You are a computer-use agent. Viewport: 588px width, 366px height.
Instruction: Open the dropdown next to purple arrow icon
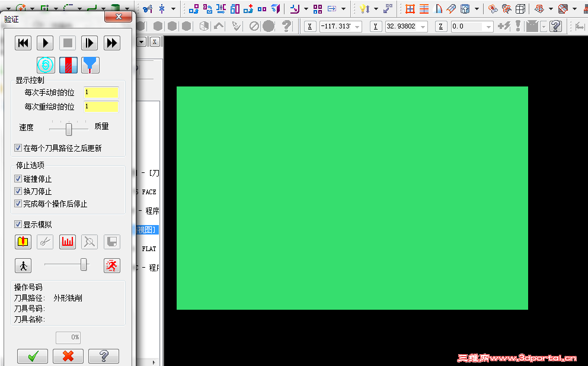pyautogui.click(x=306, y=9)
